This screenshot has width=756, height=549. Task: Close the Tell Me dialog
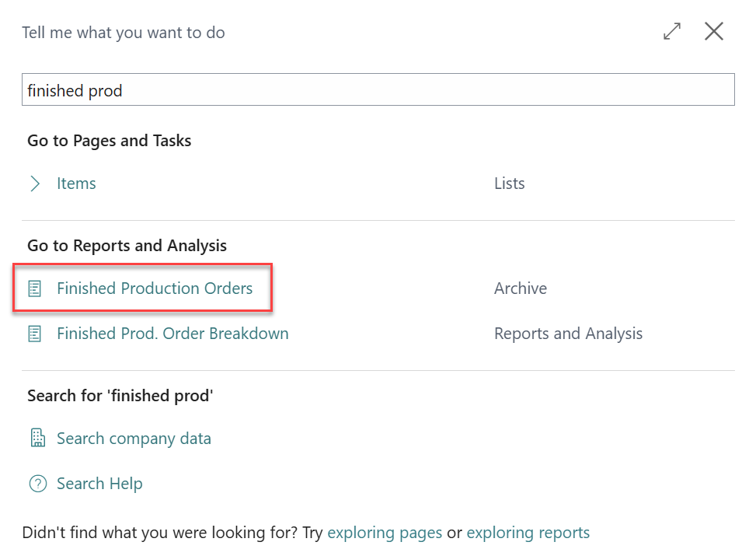(713, 32)
